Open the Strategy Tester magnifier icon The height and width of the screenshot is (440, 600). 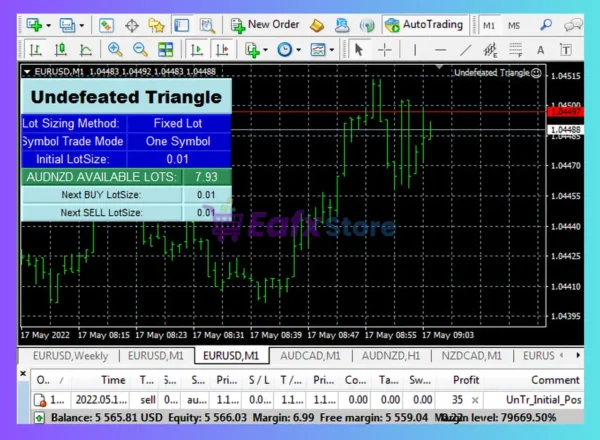207,26
